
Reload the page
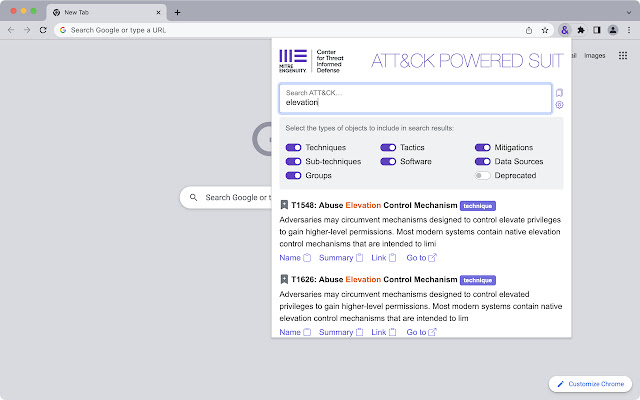[x=43, y=30]
